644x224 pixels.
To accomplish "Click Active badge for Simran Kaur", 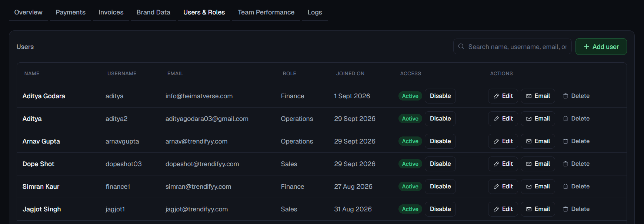I will pos(410,187).
